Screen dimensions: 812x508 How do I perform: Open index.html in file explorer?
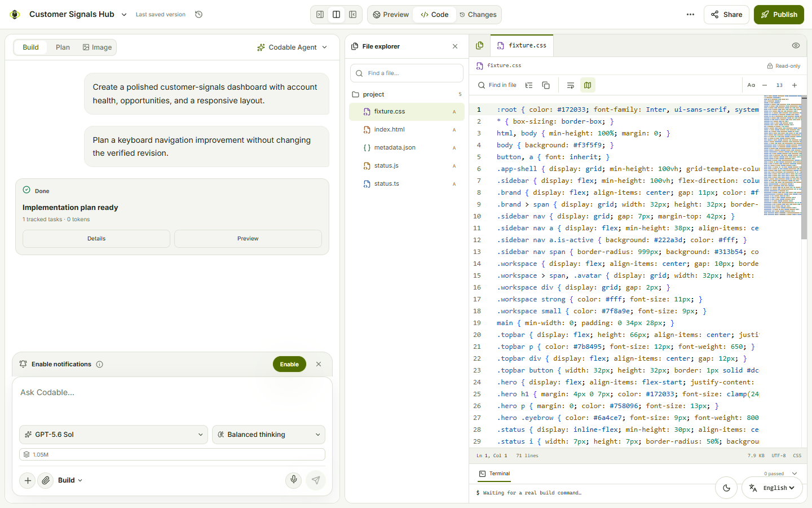tap(407, 130)
